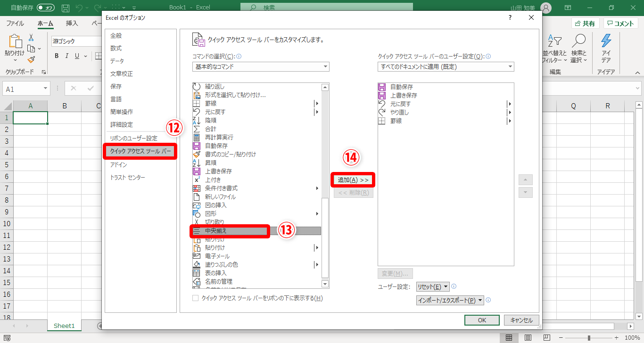Select 条件付き書式 in the command list
The image size is (644, 343).
coord(257,188)
